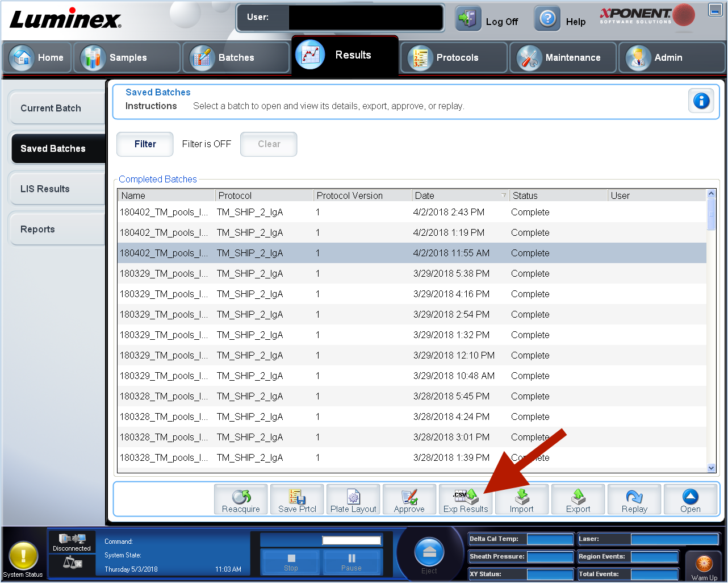Approve the selected batch
This screenshot has height=583, width=728.
click(409, 499)
